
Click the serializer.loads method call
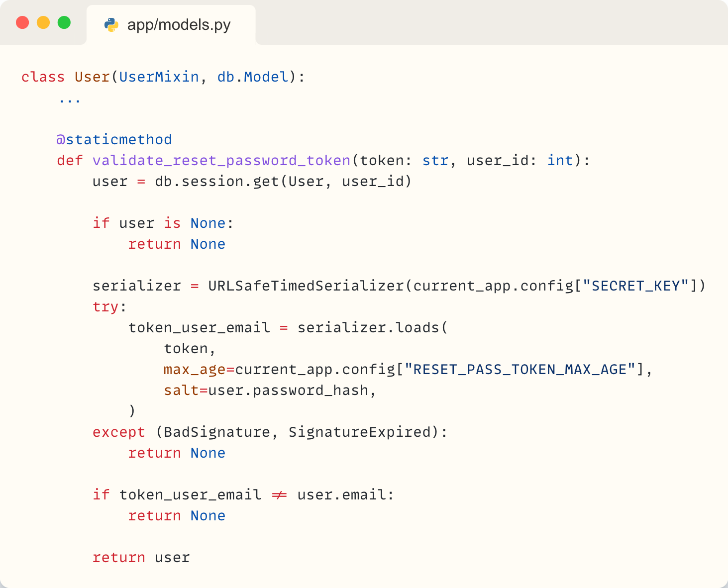pyautogui.click(x=368, y=328)
